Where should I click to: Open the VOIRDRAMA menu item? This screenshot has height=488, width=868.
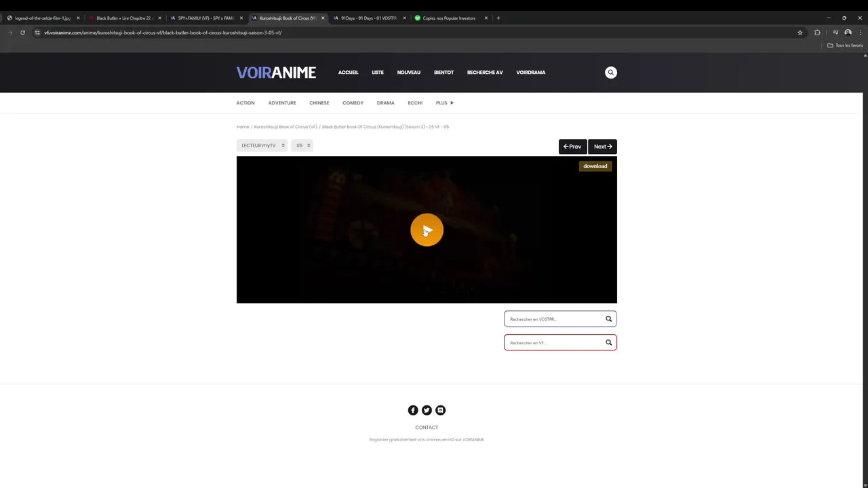click(531, 73)
